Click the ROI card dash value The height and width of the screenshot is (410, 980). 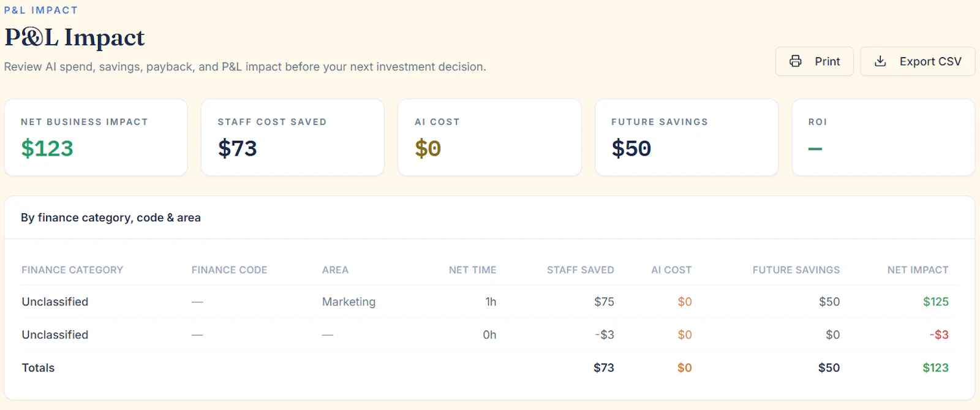point(815,149)
